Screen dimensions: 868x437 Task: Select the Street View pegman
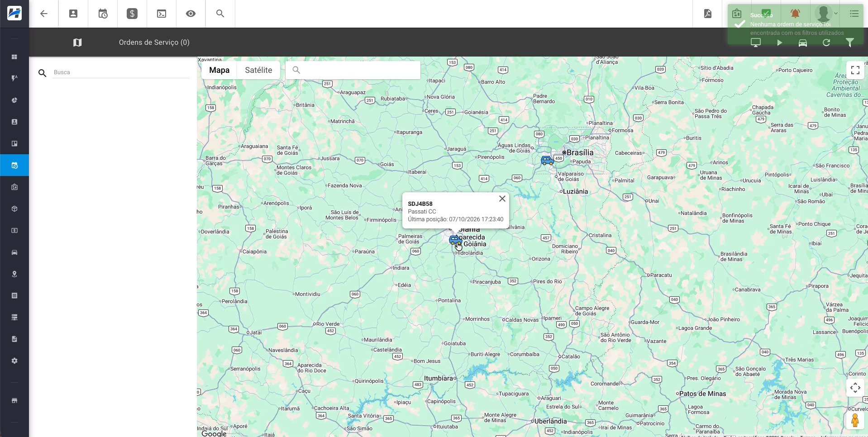[855, 420]
